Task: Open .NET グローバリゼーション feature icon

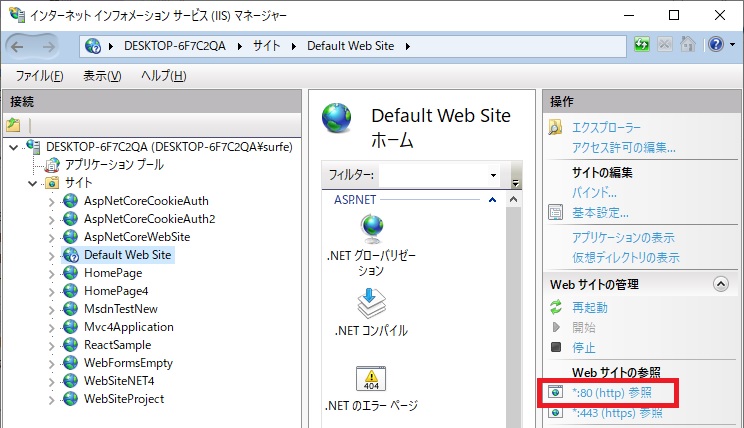Action: pyautogui.click(x=372, y=228)
